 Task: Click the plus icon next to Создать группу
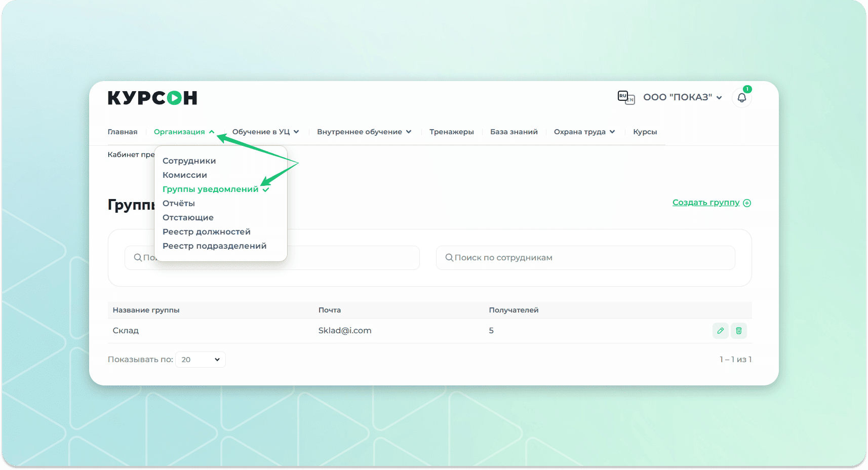[747, 203]
